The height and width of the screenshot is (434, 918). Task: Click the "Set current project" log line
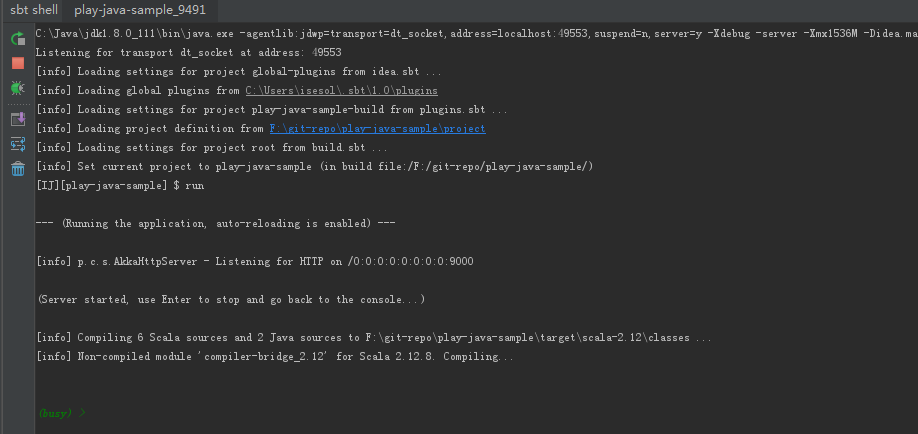pos(315,167)
